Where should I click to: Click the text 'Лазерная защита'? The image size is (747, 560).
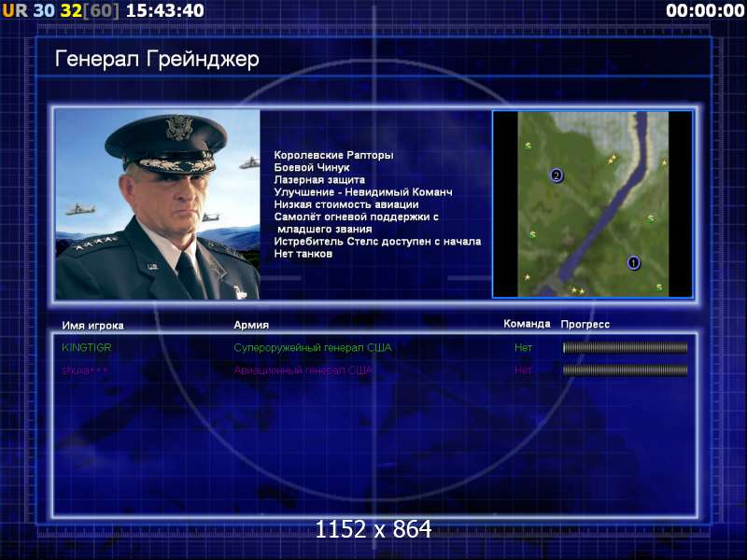point(319,180)
